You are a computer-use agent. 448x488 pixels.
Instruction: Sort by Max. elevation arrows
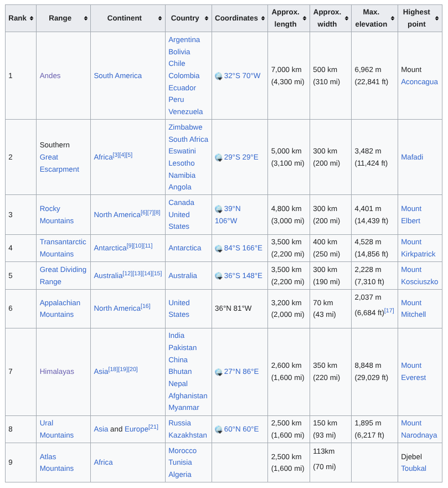point(393,18)
